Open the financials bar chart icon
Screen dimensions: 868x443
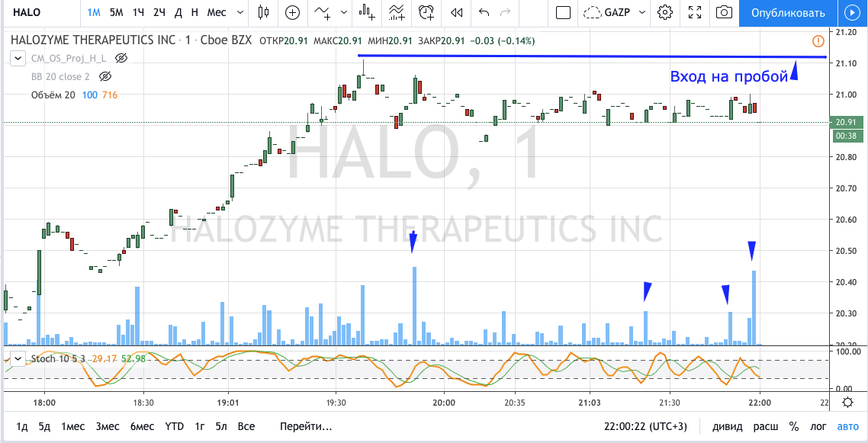[368, 12]
